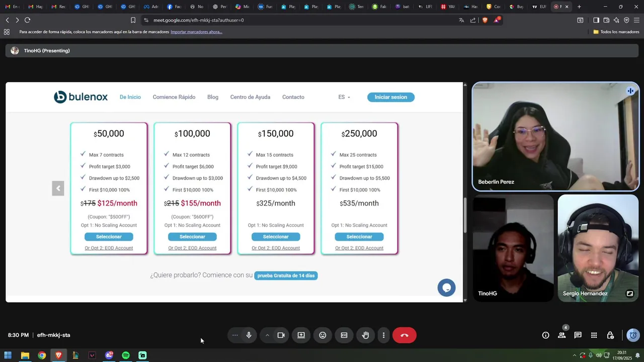Leave the call with red hangup button
644x362 pixels.
[405, 335]
